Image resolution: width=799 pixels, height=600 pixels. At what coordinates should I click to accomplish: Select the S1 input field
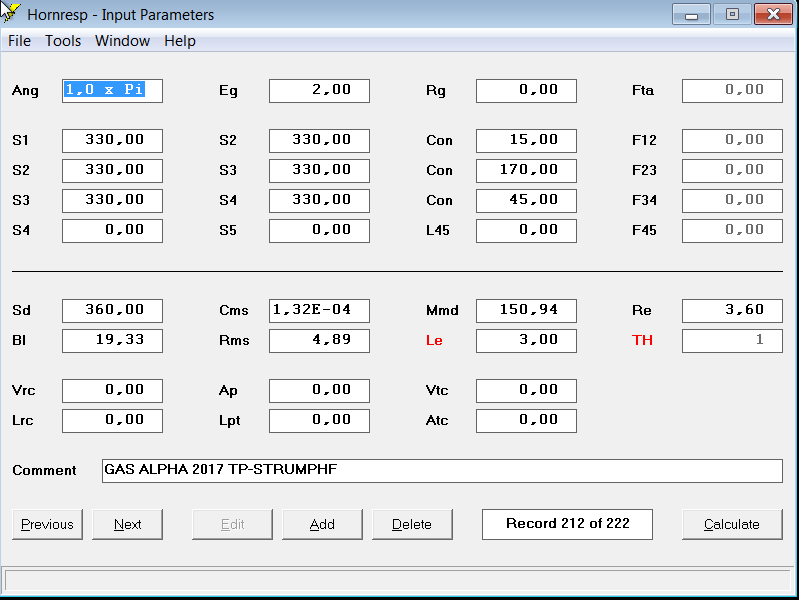click(112, 141)
